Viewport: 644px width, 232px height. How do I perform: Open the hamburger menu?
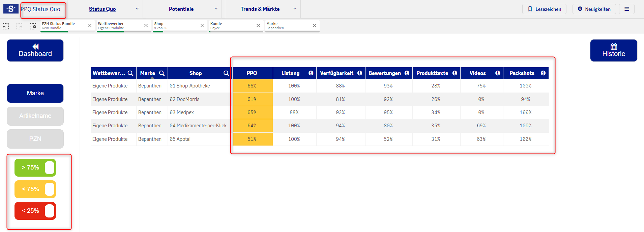[626, 9]
